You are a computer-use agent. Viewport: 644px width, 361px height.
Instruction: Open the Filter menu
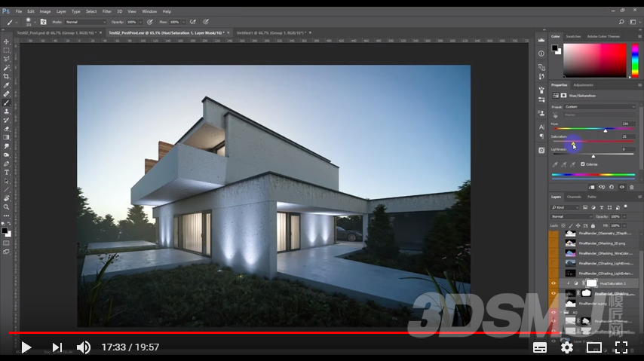[x=107, y=11]
